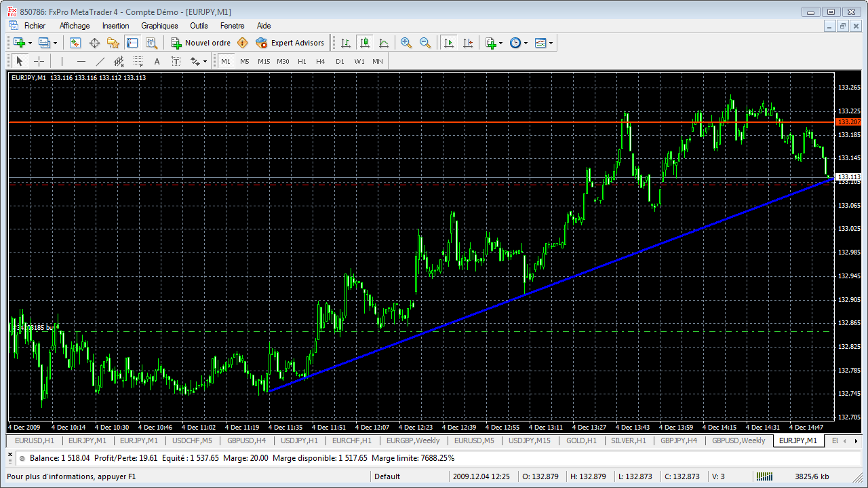
Task: Select the trendline drawing tool
Action: 100,61
